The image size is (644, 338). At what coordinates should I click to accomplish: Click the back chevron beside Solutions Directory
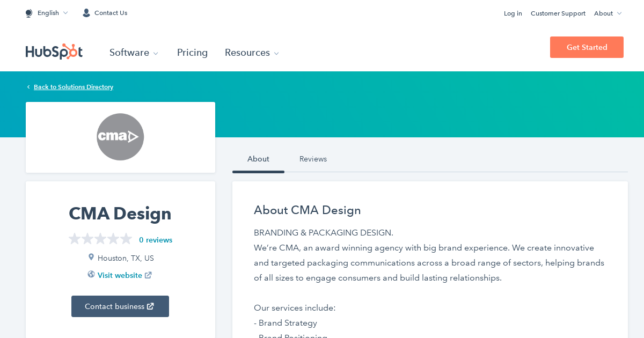point(28,86)
